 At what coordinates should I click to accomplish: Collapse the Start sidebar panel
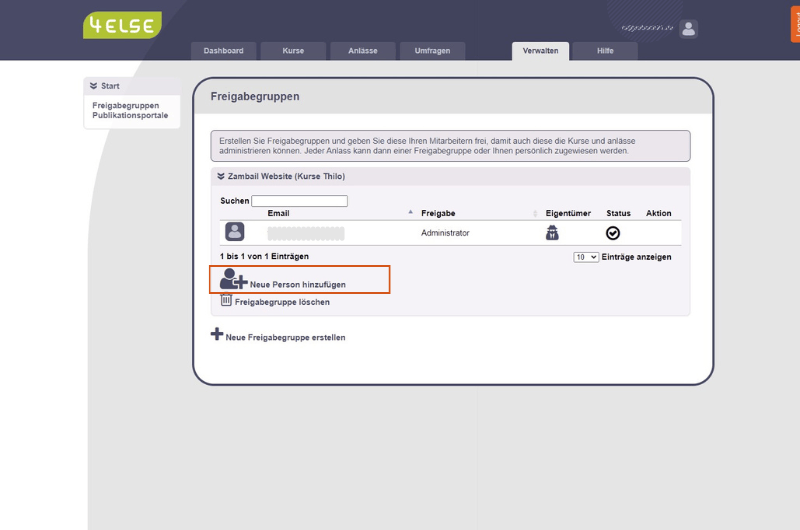(93, 86)
